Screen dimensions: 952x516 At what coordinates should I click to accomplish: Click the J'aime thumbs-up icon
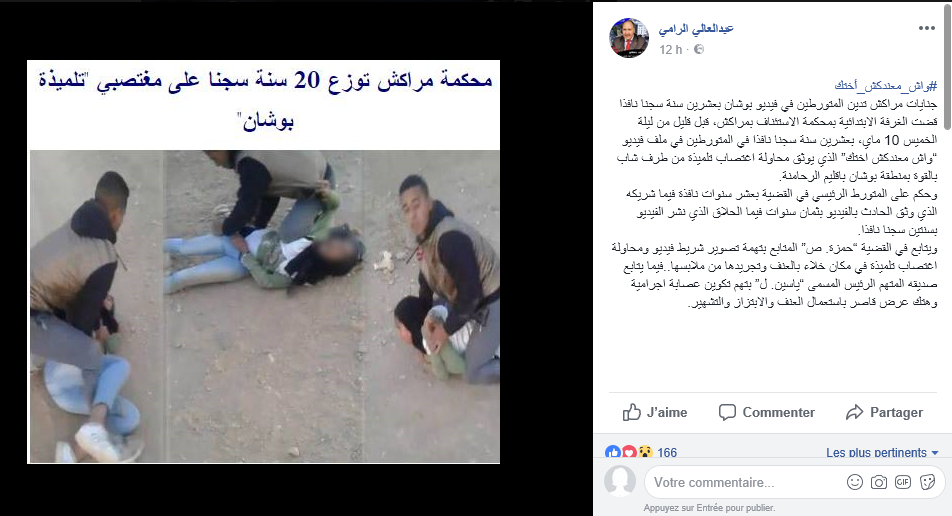[x=631, y=412]
